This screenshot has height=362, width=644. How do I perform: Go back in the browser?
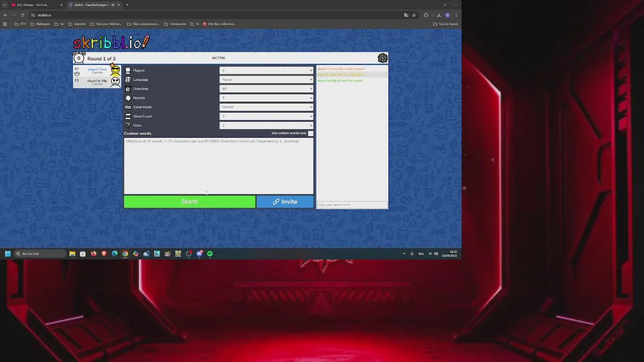pos(5,15)
